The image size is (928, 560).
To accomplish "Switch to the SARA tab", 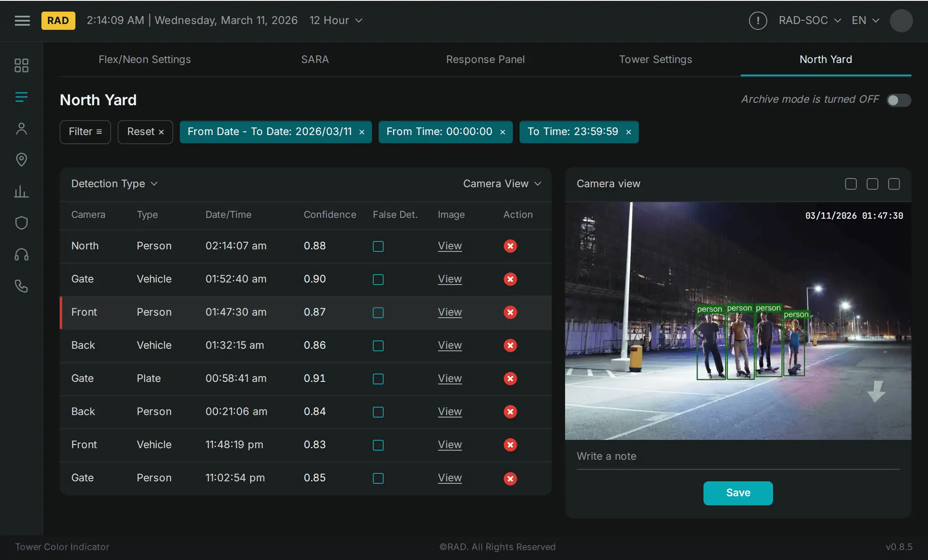I will click(x=315, y=60).
